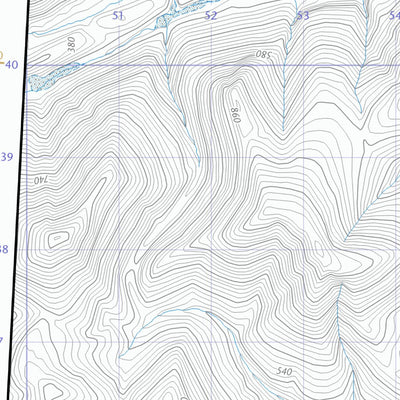Click grid easting label 52
The image size is (400, 400).
coord(211,16)
